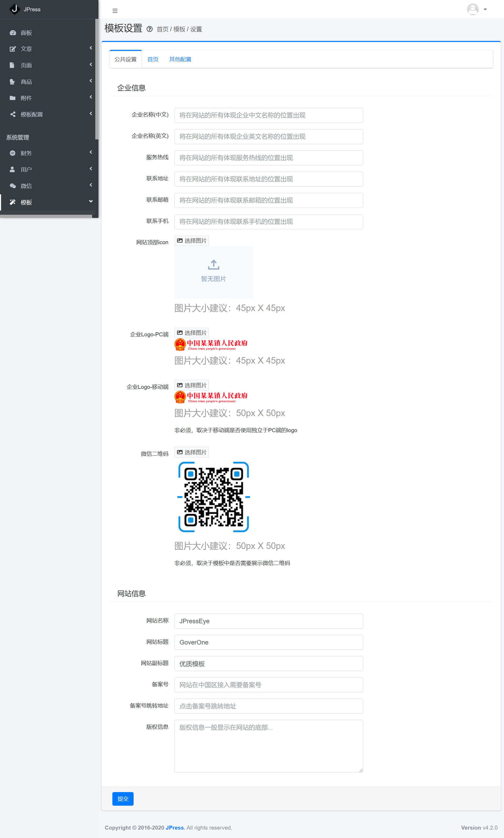The width and height of the screenshot is (504, 838).
Task: Click the 模板 magic wand icon
Action: (x=13, y=202)
